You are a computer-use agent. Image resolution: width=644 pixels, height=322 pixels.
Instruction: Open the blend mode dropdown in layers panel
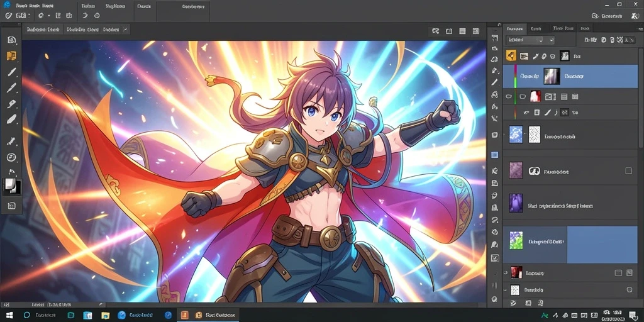coord(530,40)
